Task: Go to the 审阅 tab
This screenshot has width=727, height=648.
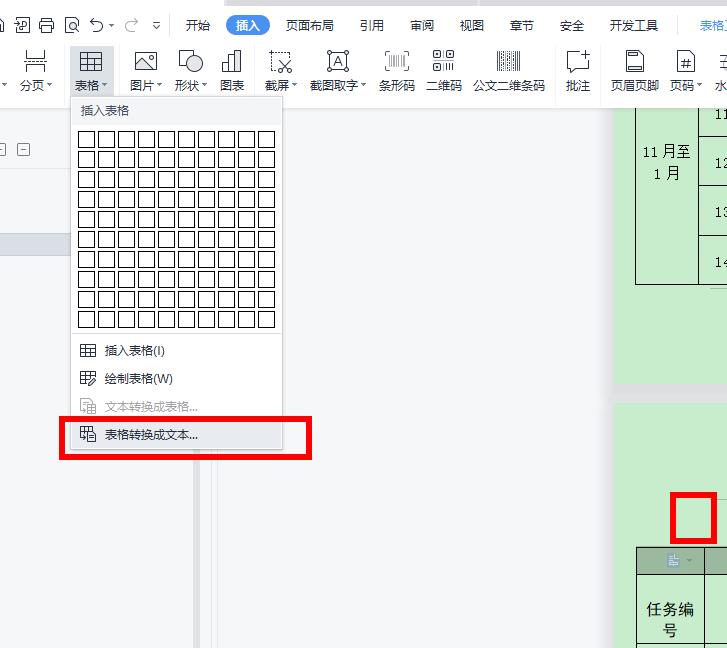Action: coord(422,25)
